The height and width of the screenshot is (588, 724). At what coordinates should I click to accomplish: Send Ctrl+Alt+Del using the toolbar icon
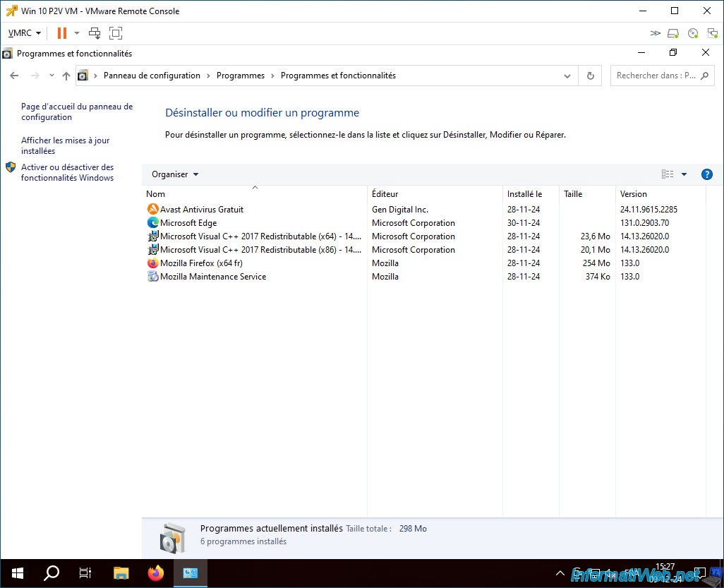(95, 32)
